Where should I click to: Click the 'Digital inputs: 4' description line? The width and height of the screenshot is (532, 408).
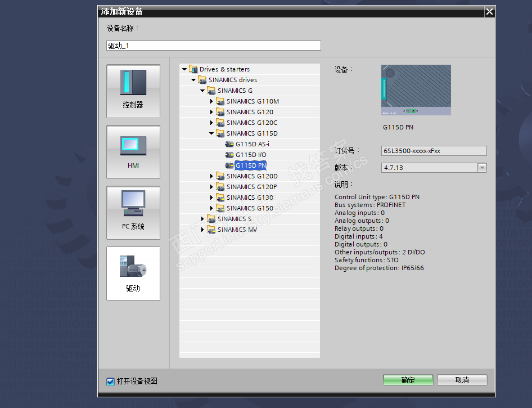tap(359, 236)
